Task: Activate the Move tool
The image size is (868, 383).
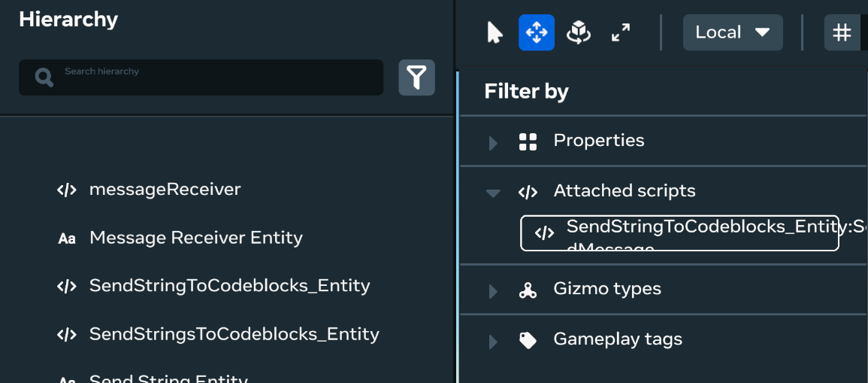Action: click(x=537, y=32)
